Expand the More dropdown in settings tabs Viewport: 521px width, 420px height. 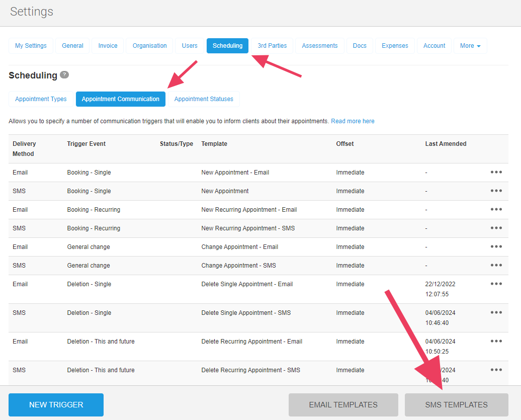(470, 46)
